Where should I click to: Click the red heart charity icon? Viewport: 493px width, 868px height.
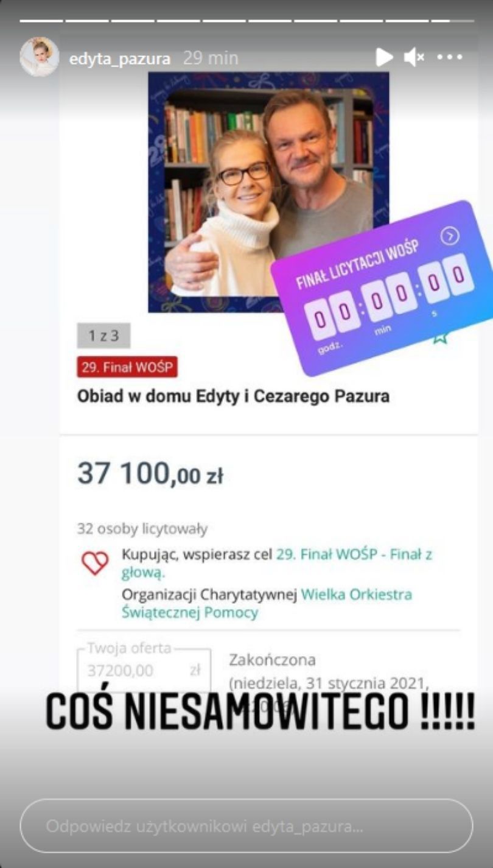tap(95, 563)
